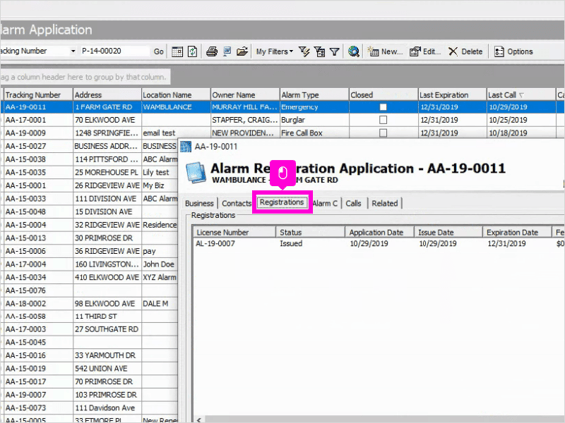Image resolution: width=565 pixels, height=423 pixels.
Task: Click the filter with lightning bolt icon
Action: (x=304, y=52)
